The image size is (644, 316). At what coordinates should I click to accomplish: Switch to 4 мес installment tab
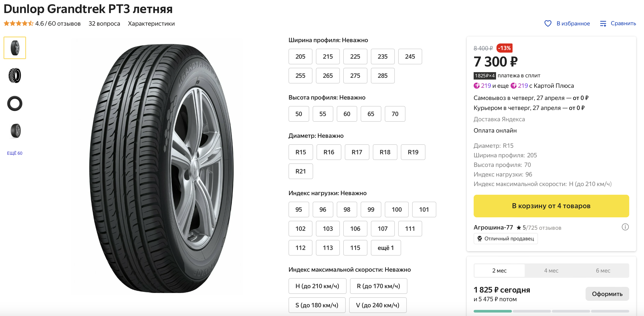tap(551, 271)
